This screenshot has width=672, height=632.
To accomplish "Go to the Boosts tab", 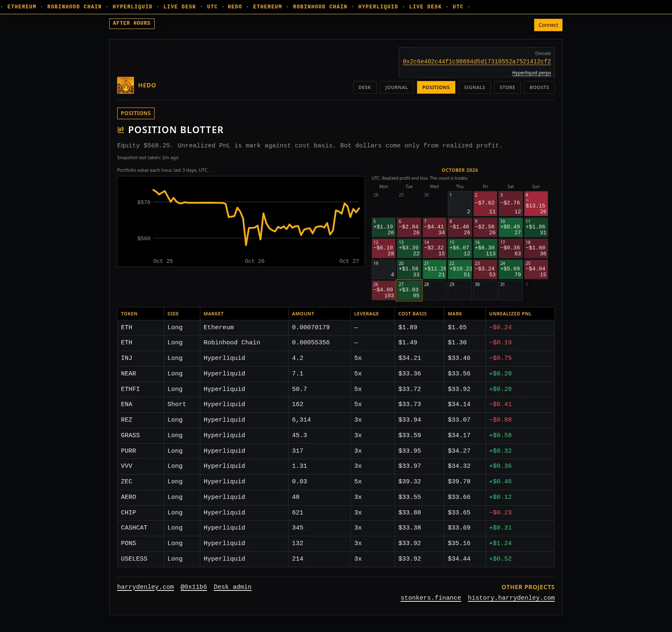I will (x=539, y=87).
